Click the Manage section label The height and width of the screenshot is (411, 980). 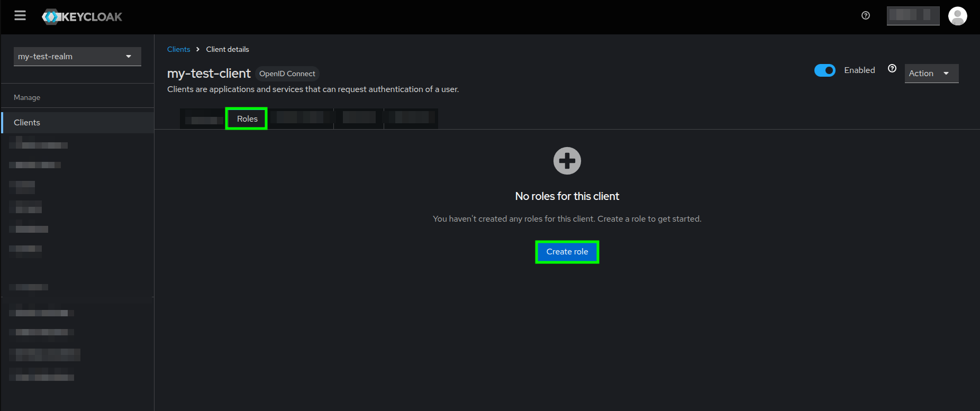pos(27,98)
